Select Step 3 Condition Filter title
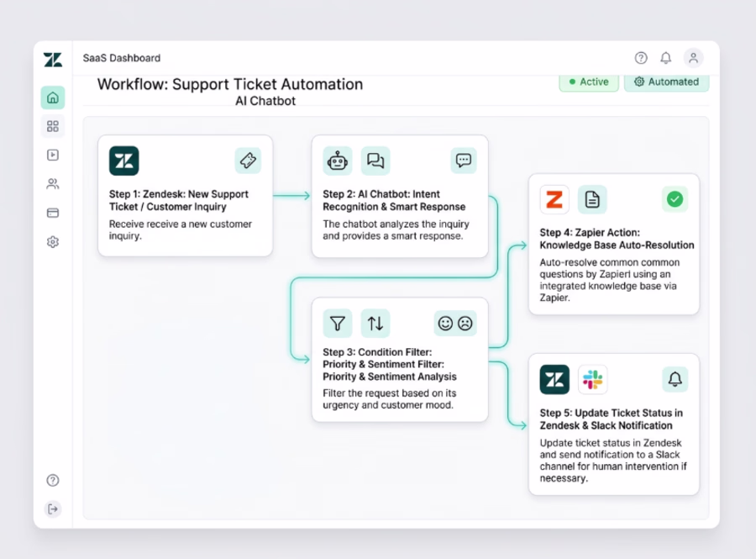 [390, 364]
